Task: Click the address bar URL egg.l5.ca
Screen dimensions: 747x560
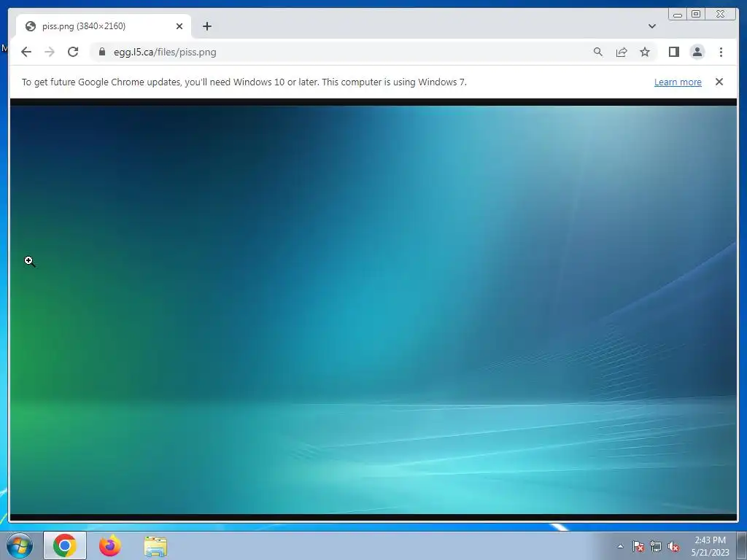Action: [165, 52]
